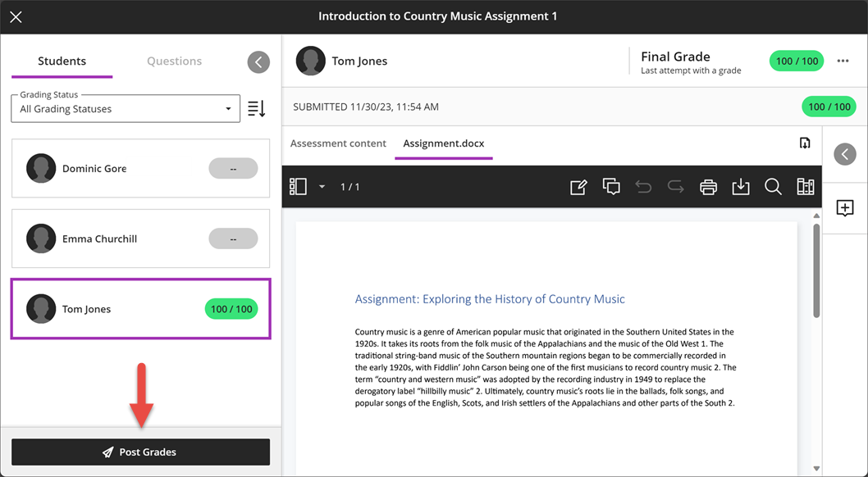Open the more options ellipsis menu
Image resolution: width=868 pixels, height=477 pixels.
(x=843, y=61)
